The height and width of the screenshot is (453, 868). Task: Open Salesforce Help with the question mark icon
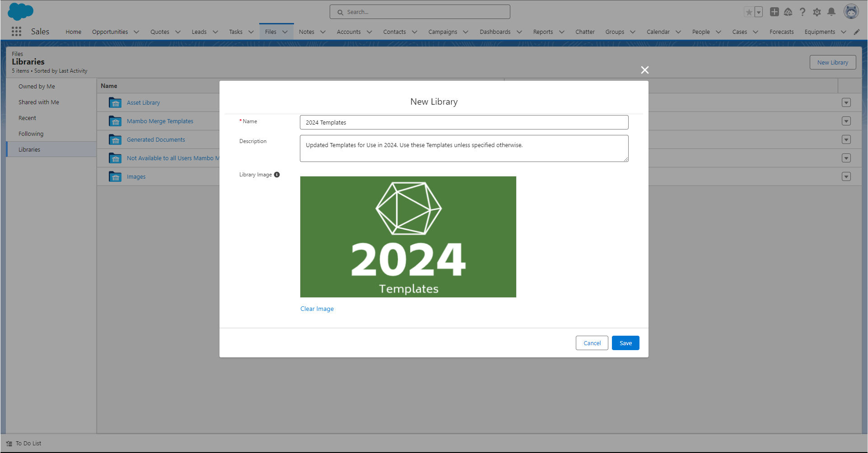tap(803, 12)
